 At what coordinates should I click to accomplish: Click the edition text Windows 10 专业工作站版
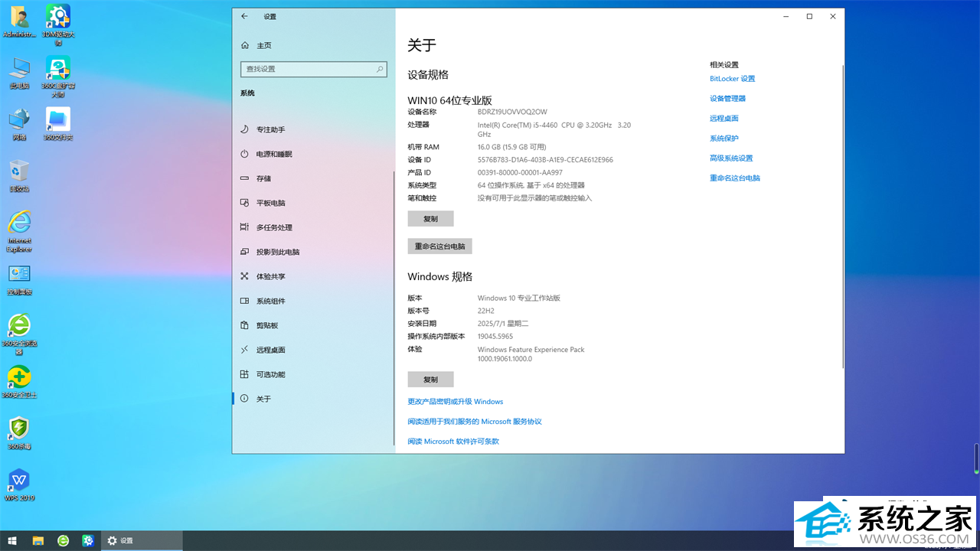pos(519,298)
